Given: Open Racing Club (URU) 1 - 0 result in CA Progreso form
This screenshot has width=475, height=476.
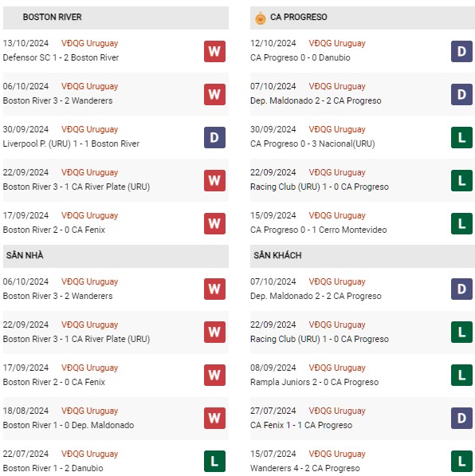Looking at the screenshot, I should pyautogui.click(x=320, y=187).
